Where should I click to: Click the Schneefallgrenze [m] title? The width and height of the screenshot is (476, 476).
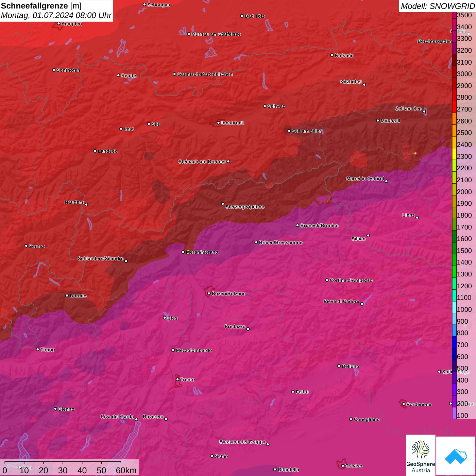(x=41, y=6)
